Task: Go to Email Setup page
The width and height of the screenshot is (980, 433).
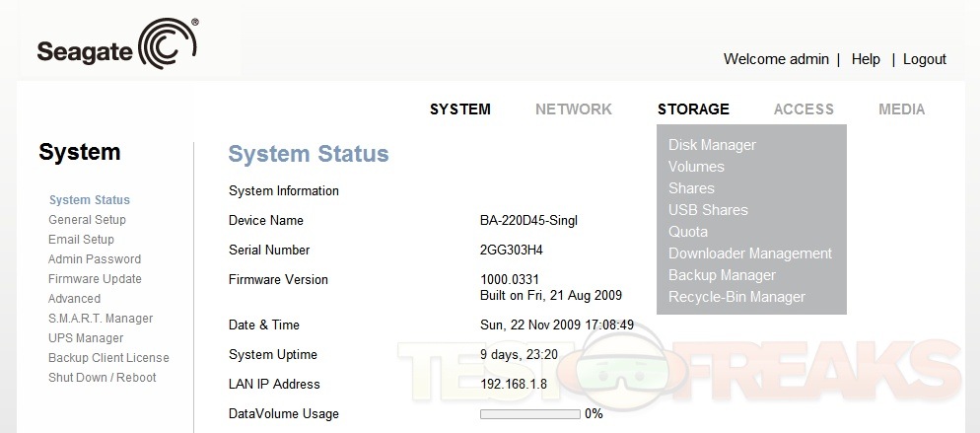Action: (x=81, y=240)
